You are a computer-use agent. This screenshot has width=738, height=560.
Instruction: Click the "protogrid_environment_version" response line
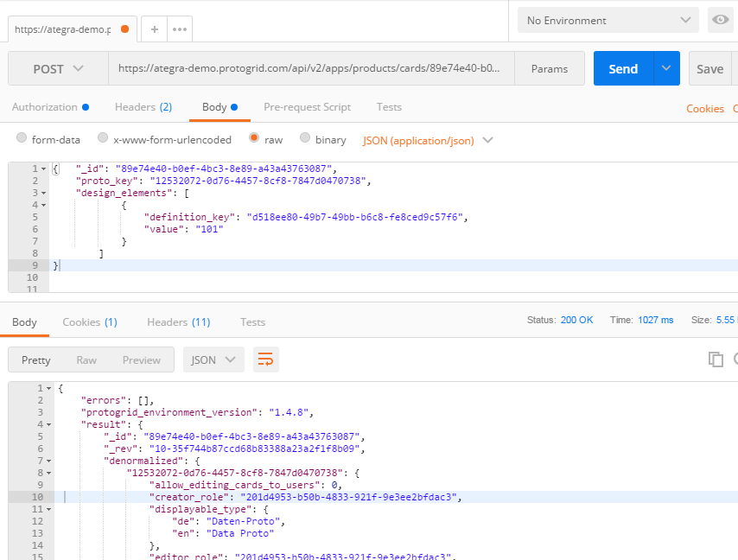[197, 412]
